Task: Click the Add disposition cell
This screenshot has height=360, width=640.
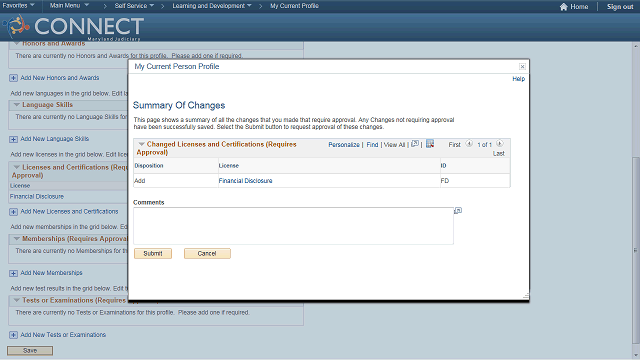Action: (x=176, y=181)
